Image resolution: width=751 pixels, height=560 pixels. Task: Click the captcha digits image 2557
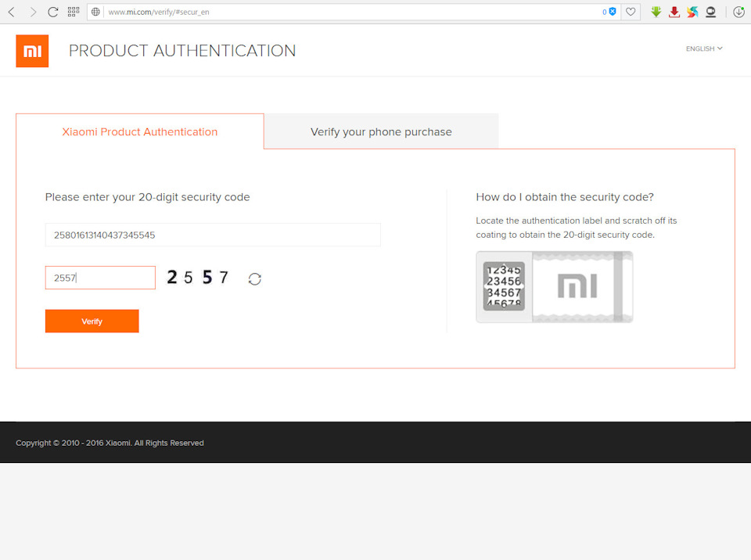click(x=198, y=277)
